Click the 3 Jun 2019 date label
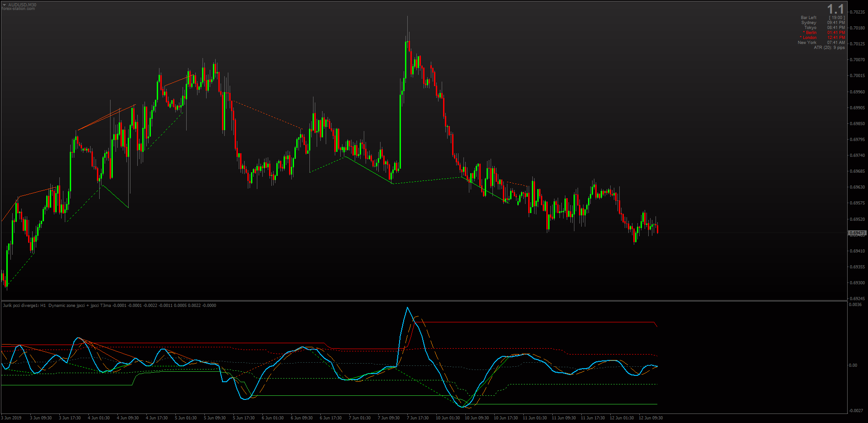The image size is (868, 423). click(x=11, y=418)
